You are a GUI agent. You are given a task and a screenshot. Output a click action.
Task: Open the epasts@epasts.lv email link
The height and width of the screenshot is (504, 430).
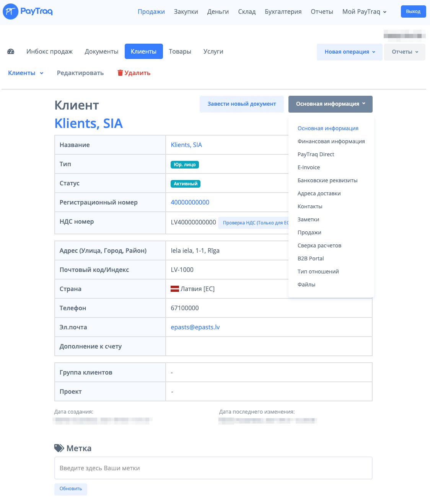(x=195, y=327)
